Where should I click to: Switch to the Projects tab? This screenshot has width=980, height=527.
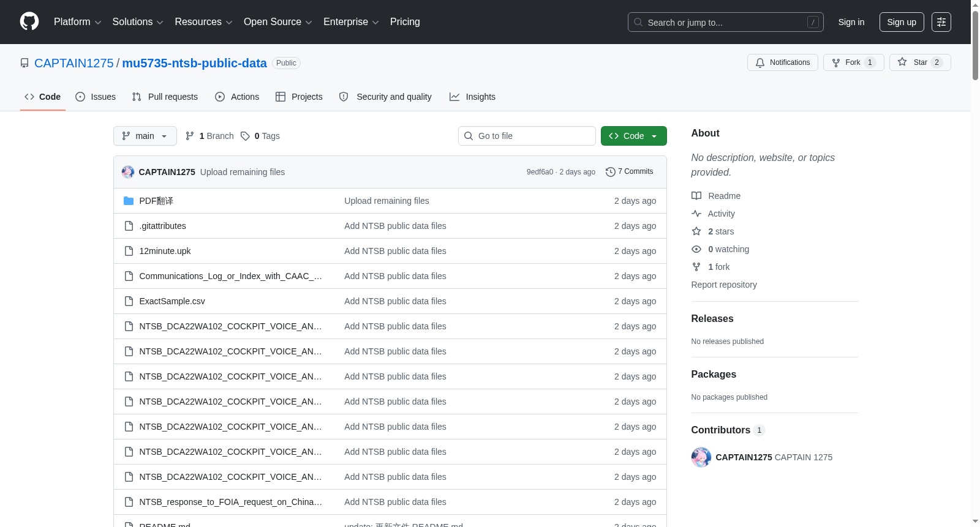tap(299, 97)
